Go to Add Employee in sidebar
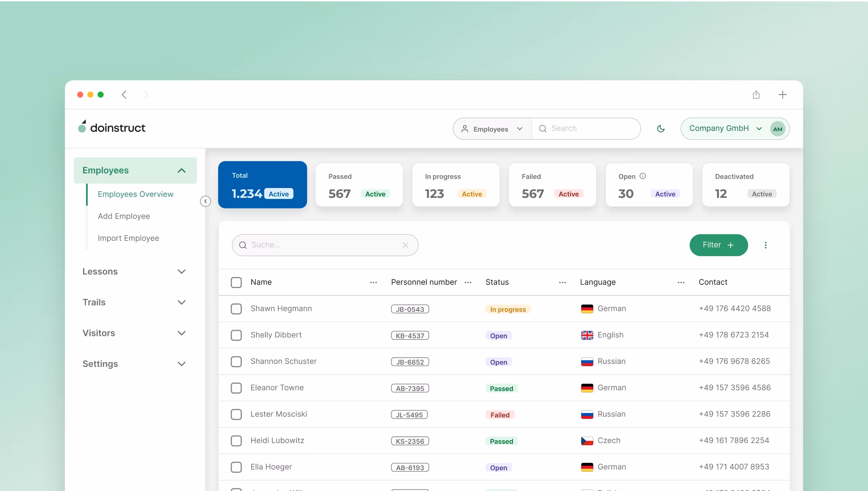 pyautogui.click(x=124, y=216)
